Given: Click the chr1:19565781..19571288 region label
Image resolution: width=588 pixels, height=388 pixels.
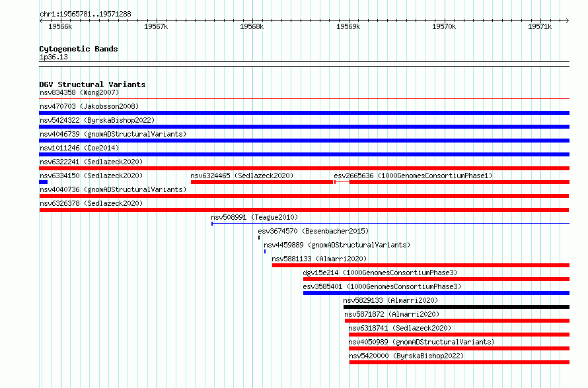Looking at the screenshot, I should pyautogui.click(x=85, y=14).
